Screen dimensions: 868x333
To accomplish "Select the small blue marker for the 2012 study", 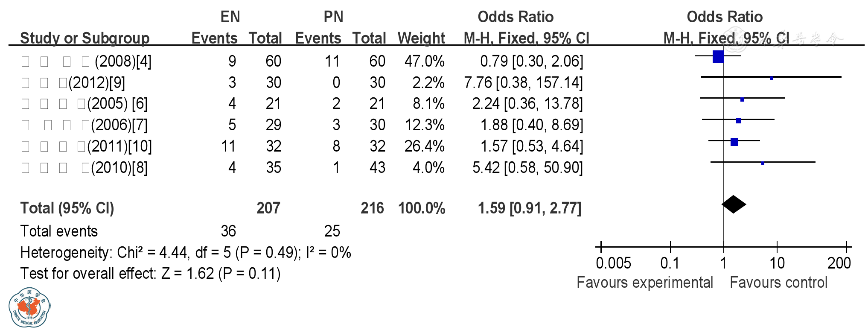I will coord(771,78).
